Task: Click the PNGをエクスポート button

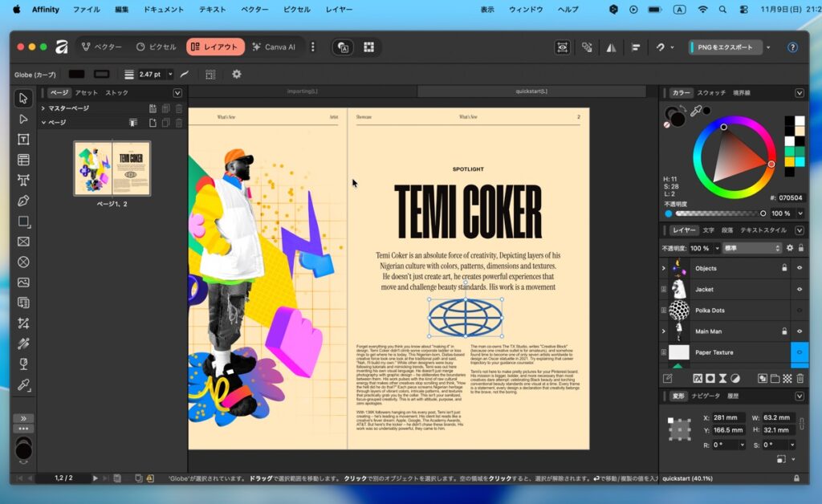Action: (725, 47)
